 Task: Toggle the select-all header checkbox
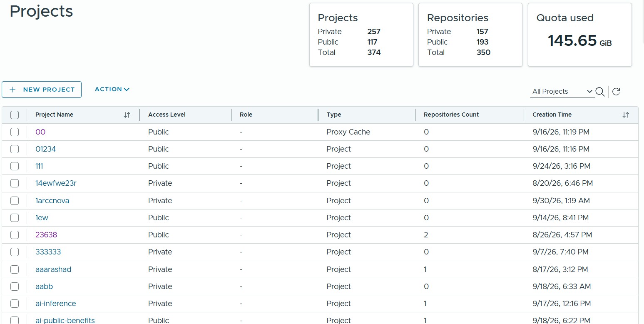[15, 115]
